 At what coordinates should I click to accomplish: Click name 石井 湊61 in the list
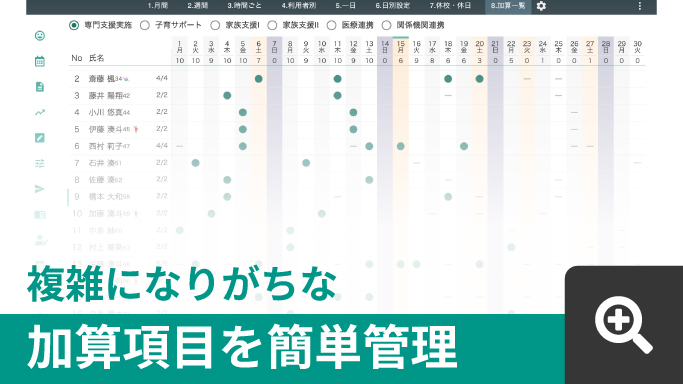point(105,163)
